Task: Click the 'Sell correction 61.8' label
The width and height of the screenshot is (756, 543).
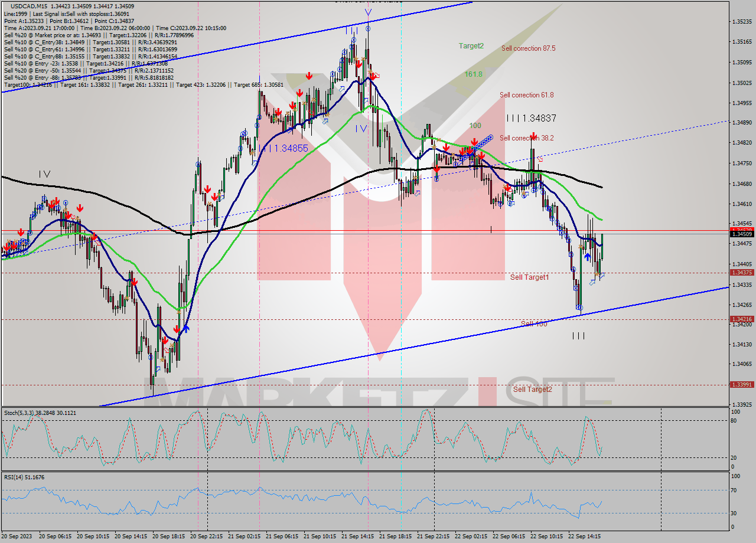Action: 526,95
